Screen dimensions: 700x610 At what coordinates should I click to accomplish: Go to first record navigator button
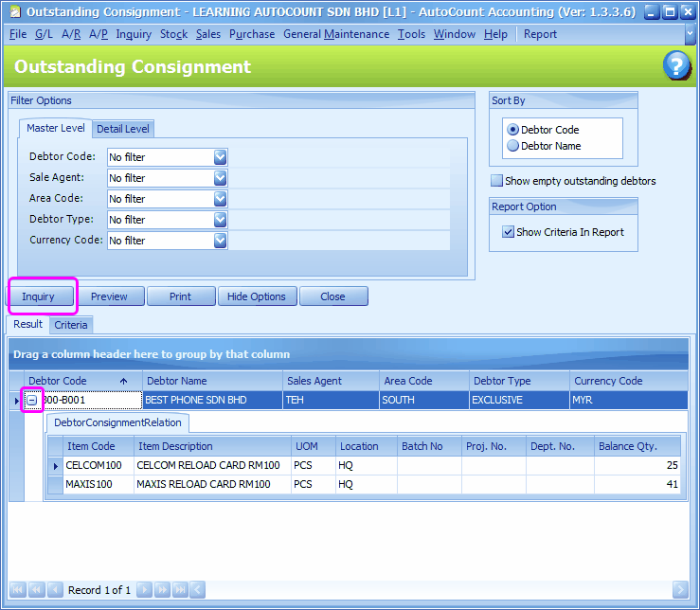pyautogui.click(x=17, y=590)
